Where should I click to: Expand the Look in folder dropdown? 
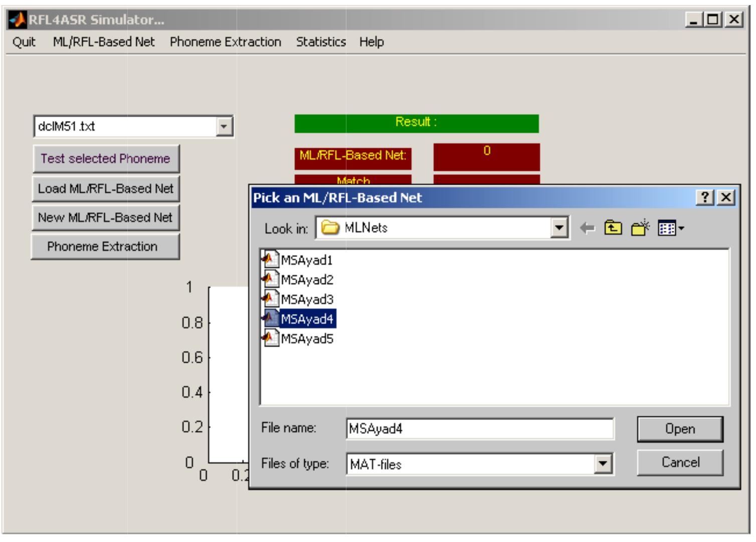point(559,228)
